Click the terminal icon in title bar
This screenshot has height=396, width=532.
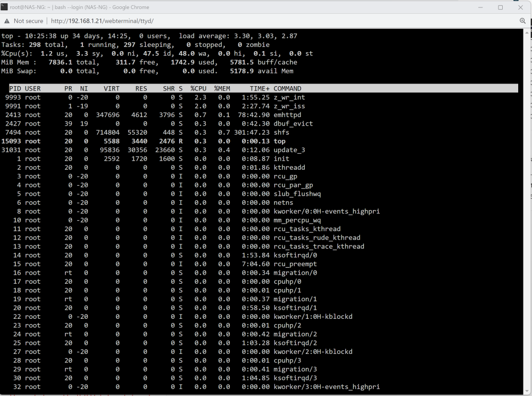(x=4, y=7)
